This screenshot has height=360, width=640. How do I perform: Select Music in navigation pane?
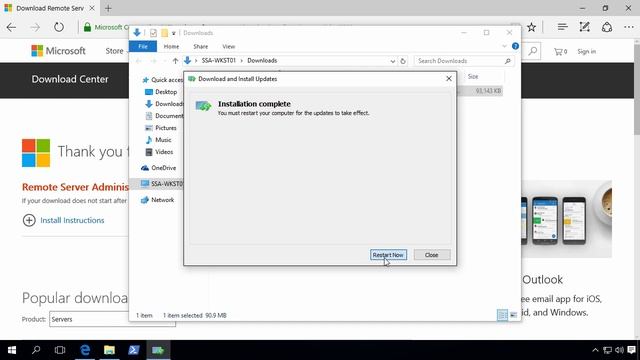tap(158, 140)
